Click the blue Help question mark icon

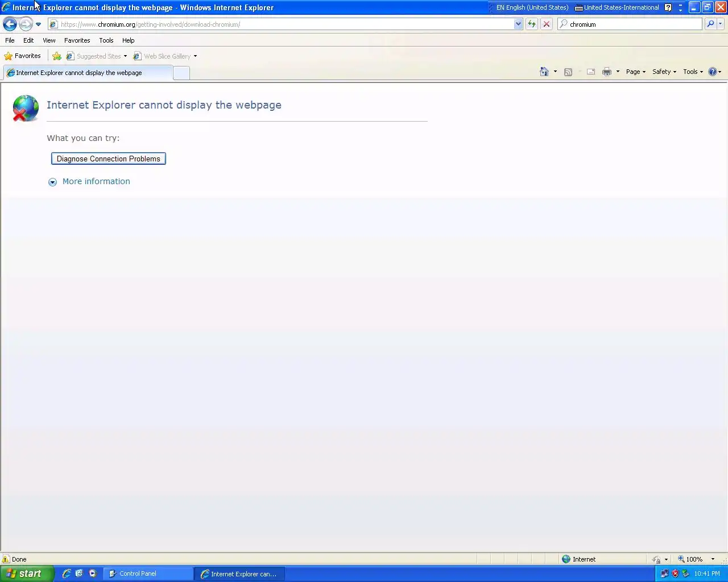tap(713, 72)
